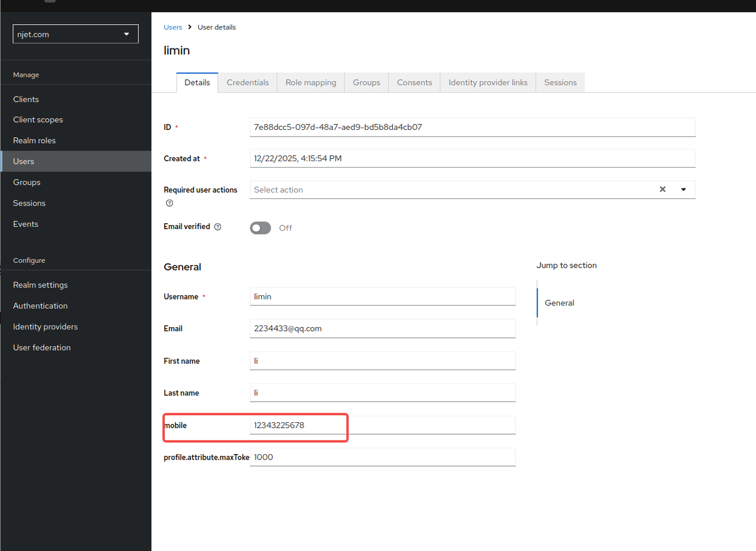Click help icon under Required user actions
756x551 pixels.
170,203
